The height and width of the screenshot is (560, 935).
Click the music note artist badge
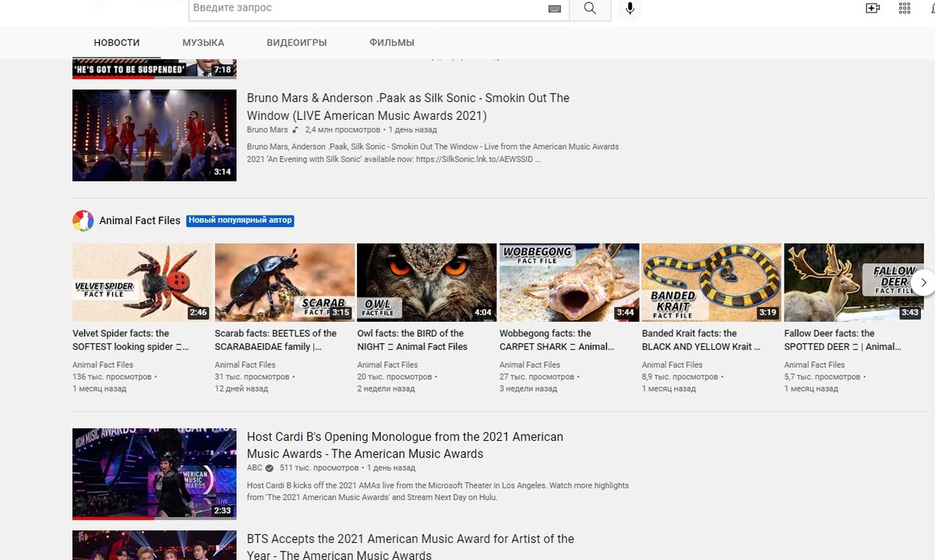295,130
